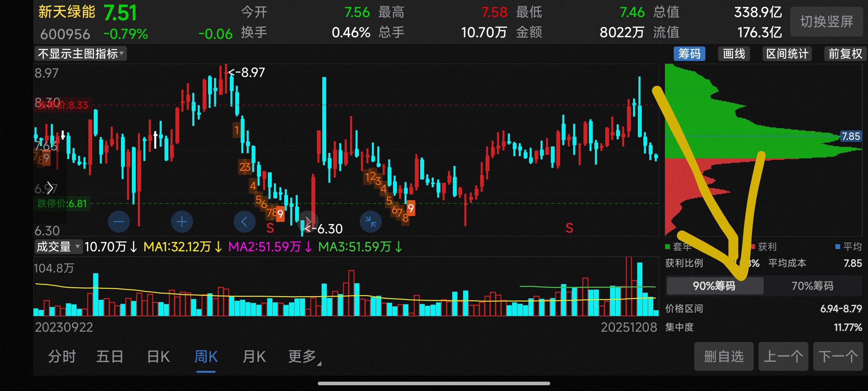Screen dimensions: 868x391
Task: Select the 90%筹码 option
Action: click(x=714, y=286)
